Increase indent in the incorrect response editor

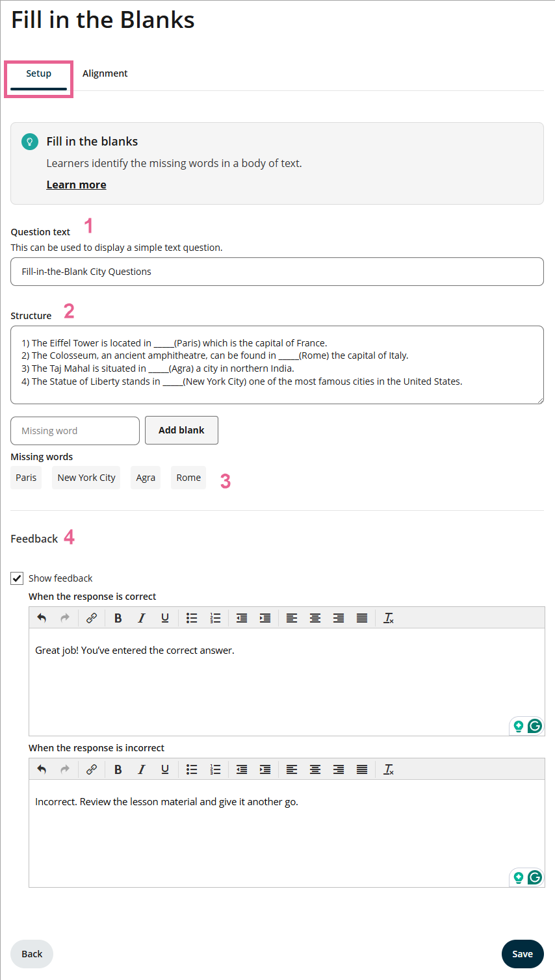coord(265,769)
